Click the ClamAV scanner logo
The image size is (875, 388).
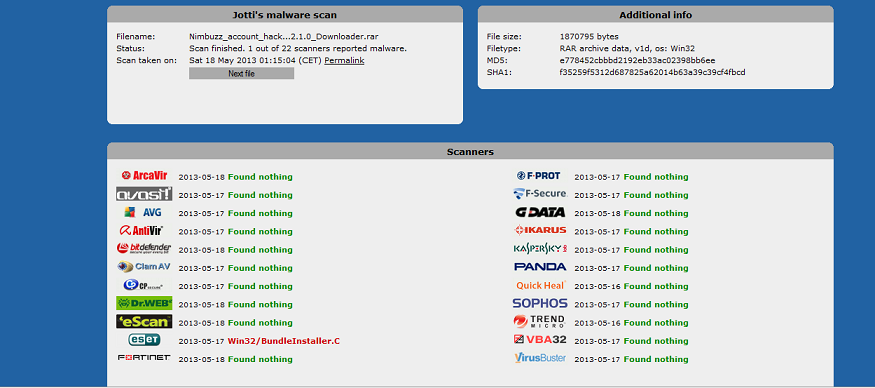[x=144, y=267]
